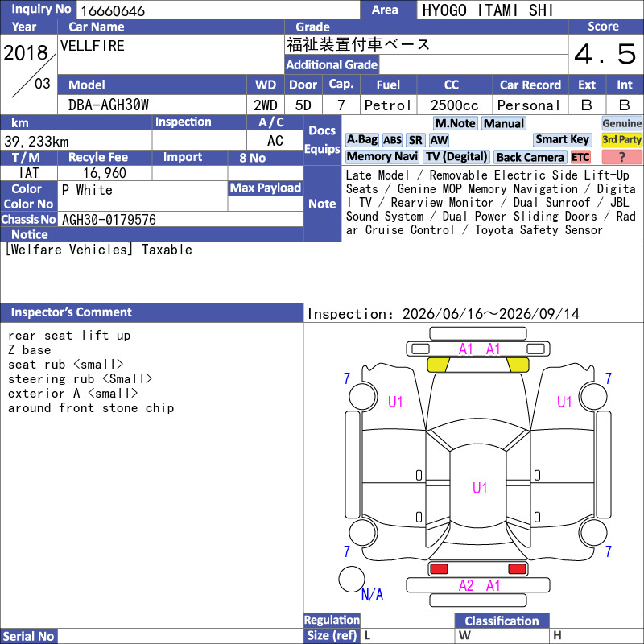
Task: Select chassis number AGH30-0179576
Action: (x=109, y=220)
